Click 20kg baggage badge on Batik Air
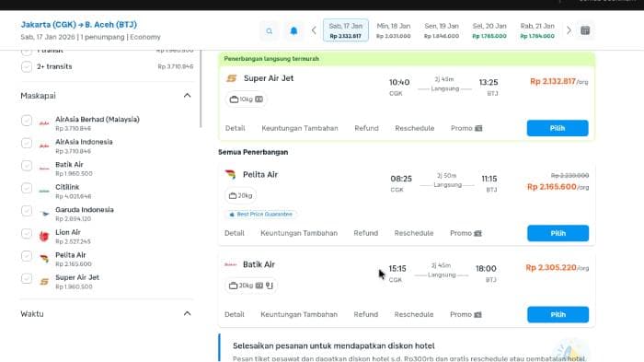644x362 pixels. [251, 286]
